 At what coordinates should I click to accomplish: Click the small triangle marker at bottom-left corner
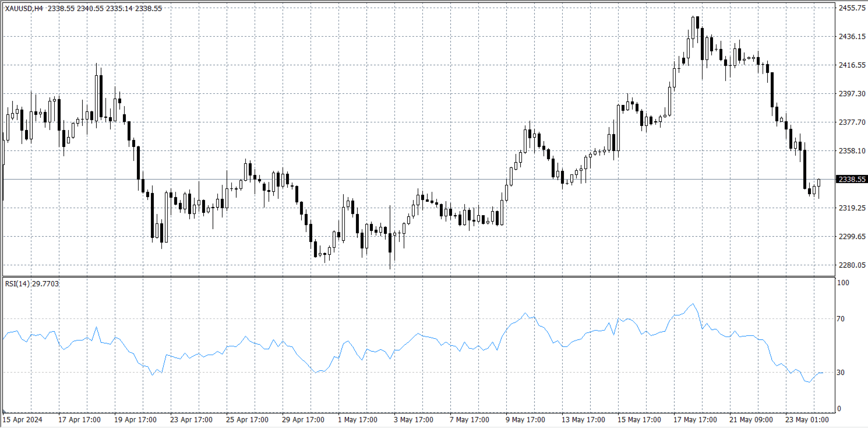click(x=4, y=411)
